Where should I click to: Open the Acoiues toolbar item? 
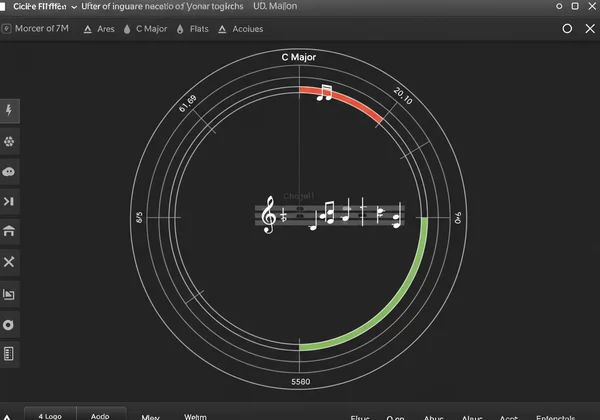240,29
